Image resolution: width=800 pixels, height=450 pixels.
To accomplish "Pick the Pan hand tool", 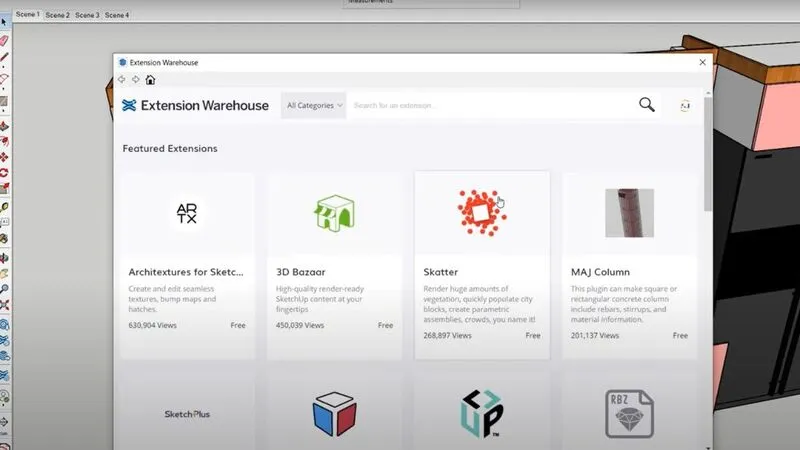I will 4,273.
